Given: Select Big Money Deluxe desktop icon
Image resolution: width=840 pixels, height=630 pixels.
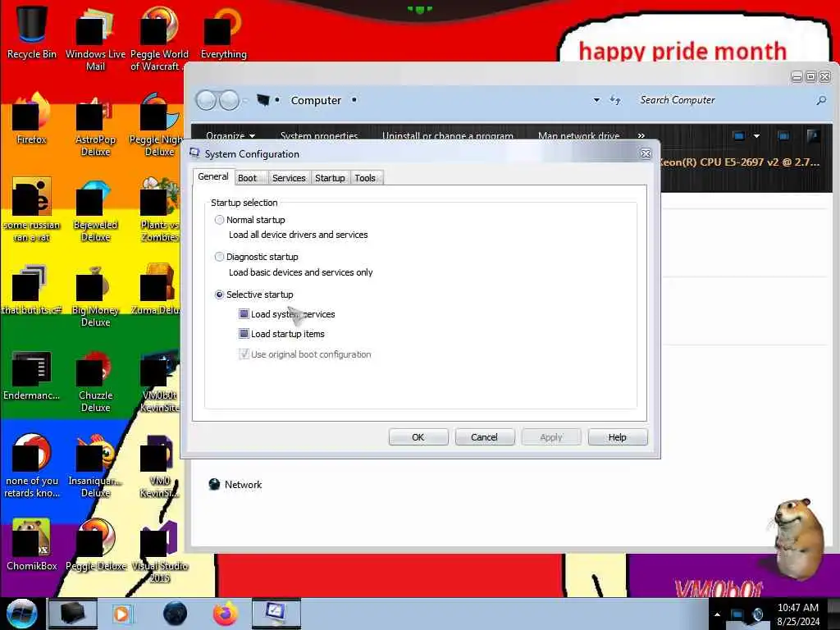Looking at the screenshot, I should tap(95, 295).
